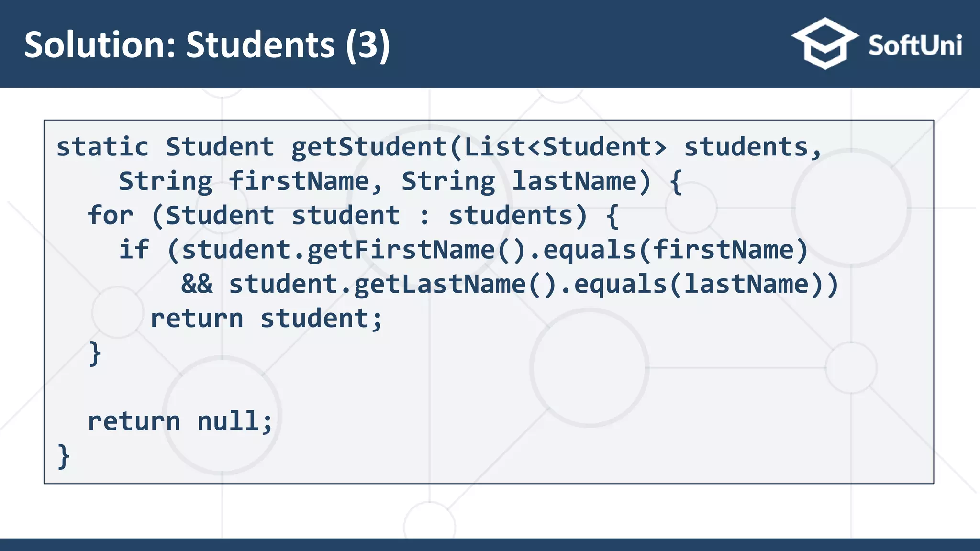980x551 pixels.
Task: Click the "return student;" statement
Action: (266, 319)
